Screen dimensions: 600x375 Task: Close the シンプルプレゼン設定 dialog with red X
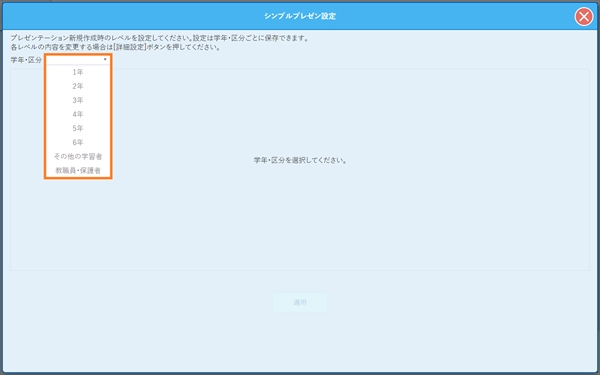tap(584, 17)
